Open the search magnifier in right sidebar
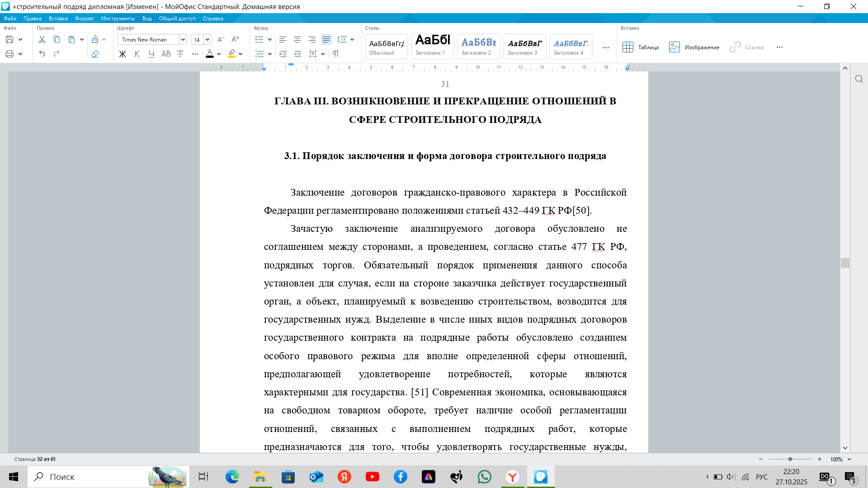Viewport: 868px width, 488px height. pyautogui.click(x=859, y=79)
